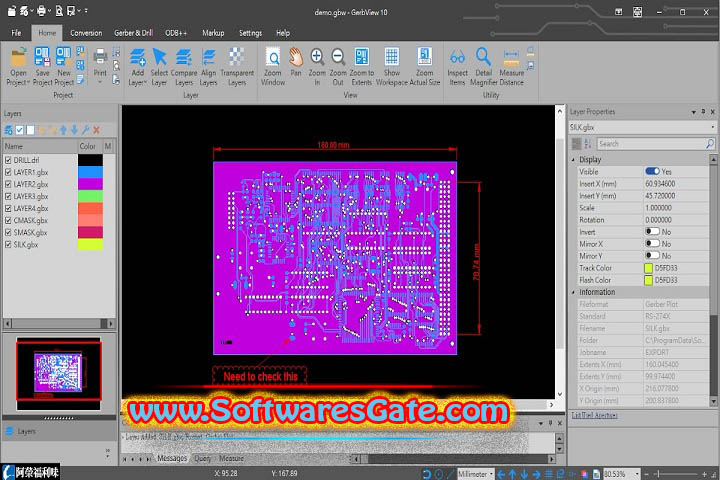Collapse the Display section
The height and width of the screenshot is (480, 720).
573,159
